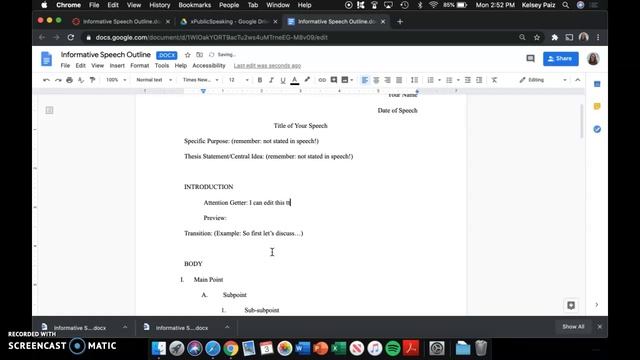Viewport: 640px width, 360px height.
Task: Set justified text alignment
Action: click(399, 80)
